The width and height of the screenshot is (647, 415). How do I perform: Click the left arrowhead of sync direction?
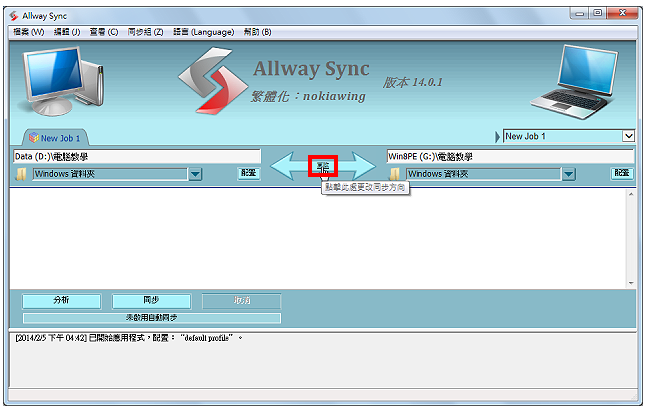[x=282, y=166]
